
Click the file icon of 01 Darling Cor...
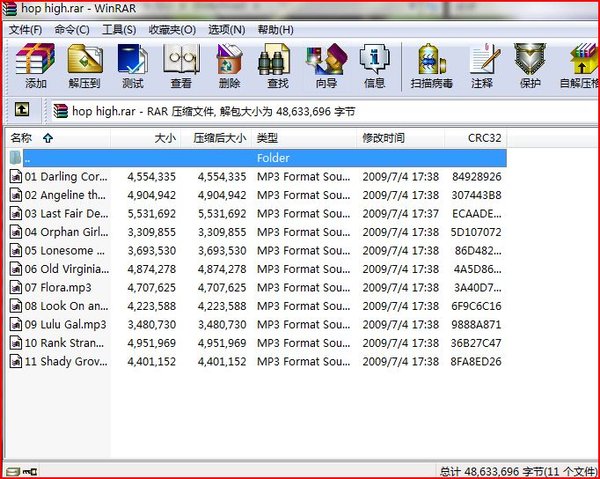pos(15,176)
